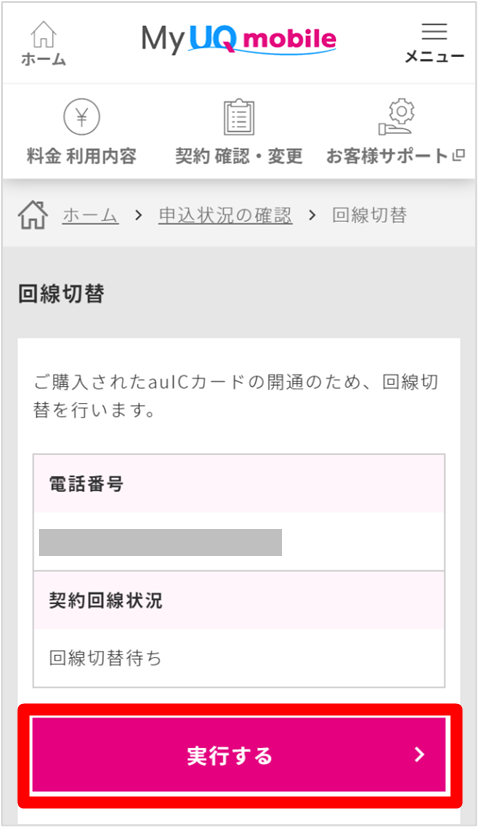The height and width of the screenshot is (827, 478).
Task: Select the yen 料金 icon
Action: (x=82, y=117)
